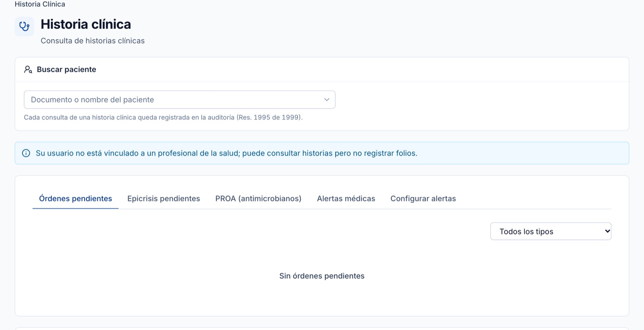The image size is (644, 330).
Task: Click the Historia Clínica breadcrumb text
Action: pyautogui.click(x=40, y=4)
